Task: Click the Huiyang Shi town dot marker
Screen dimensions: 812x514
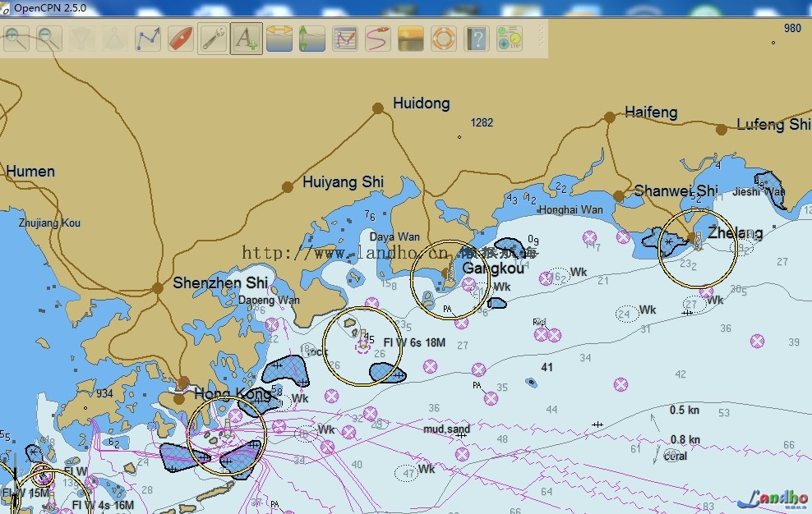Action: [x=288, y=187]
